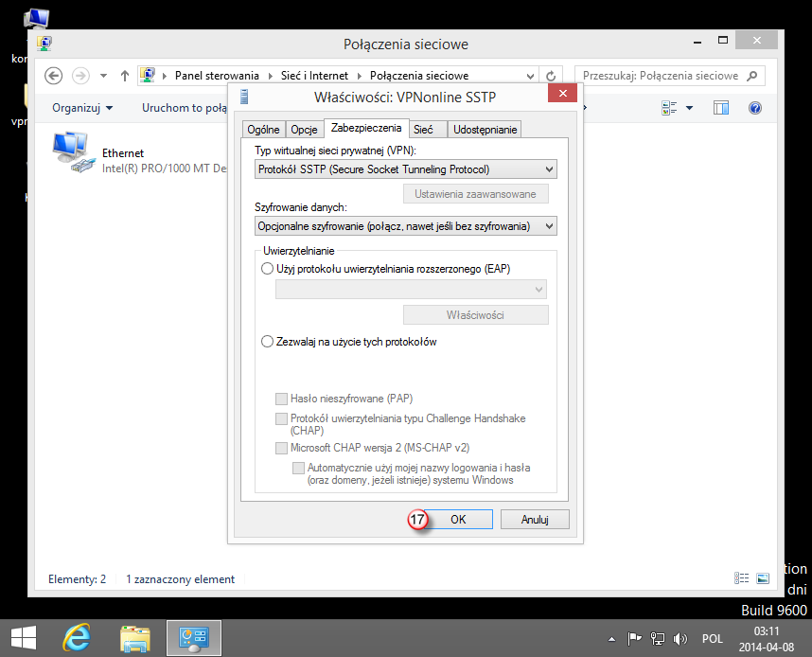Click the Ethernet connection name
This screenshot has height=657, width=812.
tap(123, 153)
